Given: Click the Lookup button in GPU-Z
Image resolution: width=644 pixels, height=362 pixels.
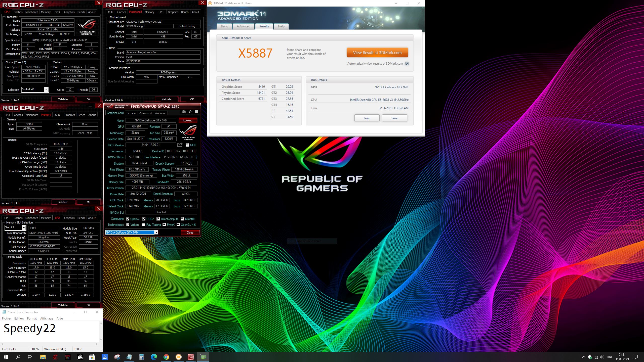Looking at the screenshot, I should coord(188,120).
